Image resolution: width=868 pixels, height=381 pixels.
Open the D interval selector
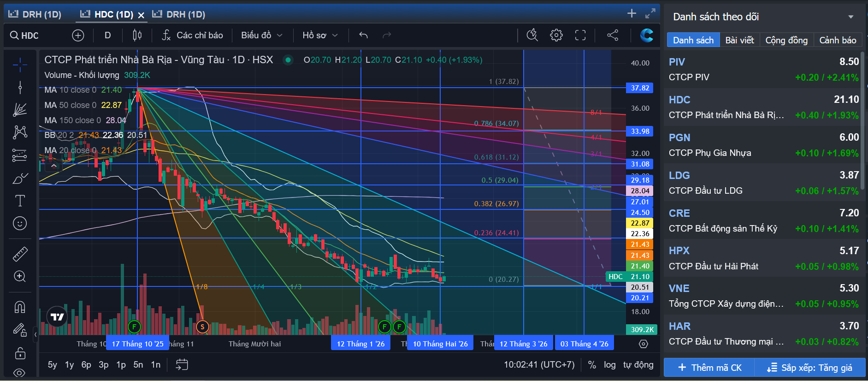pos(107,36)
